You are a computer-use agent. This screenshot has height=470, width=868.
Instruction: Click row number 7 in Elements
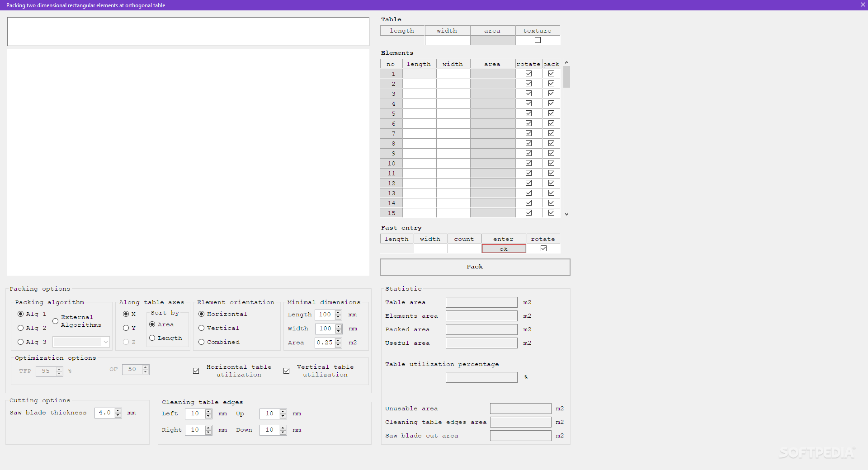click(x=392, y=133)
